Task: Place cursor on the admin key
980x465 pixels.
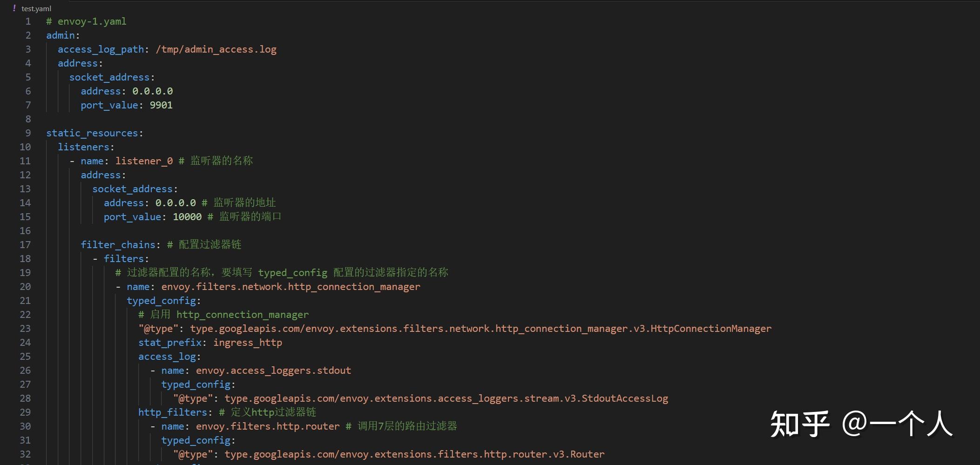Action: pyautogui.click(x=61, y=35)
